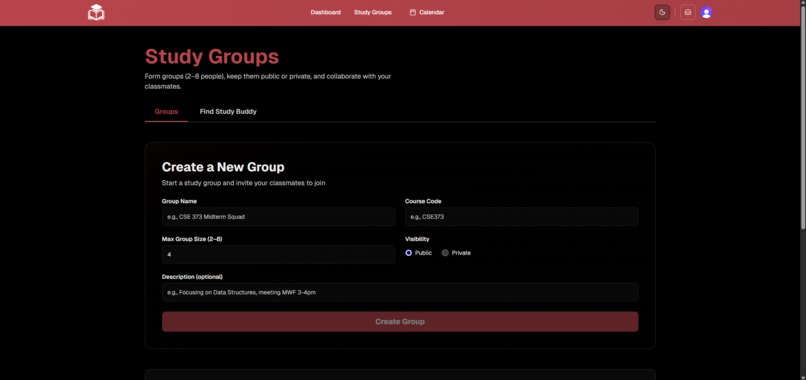
Task: Click the 'Start a study group' subtitle
Action: [243, 183]
